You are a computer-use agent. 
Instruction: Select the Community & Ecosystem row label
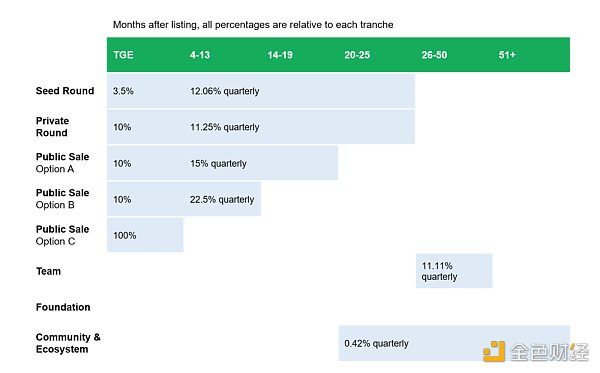(68, 343)
